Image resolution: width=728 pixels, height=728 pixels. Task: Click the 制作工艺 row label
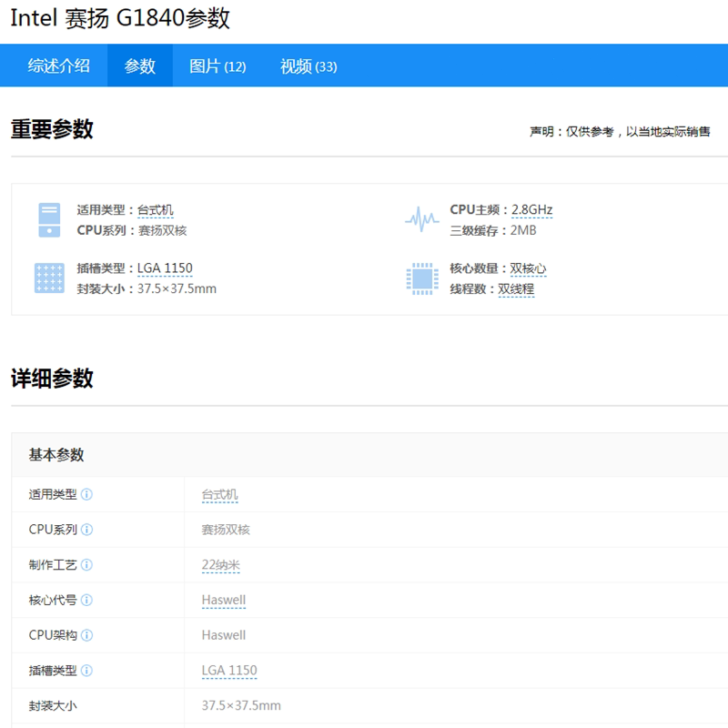53,565
